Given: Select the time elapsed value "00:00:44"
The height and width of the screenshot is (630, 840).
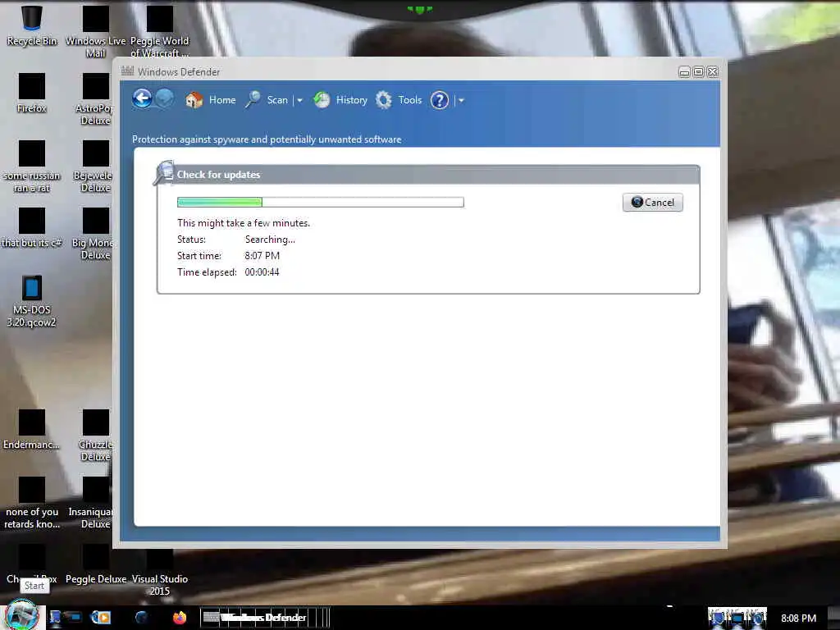Looking at the screenshot, I should [262, 272].
